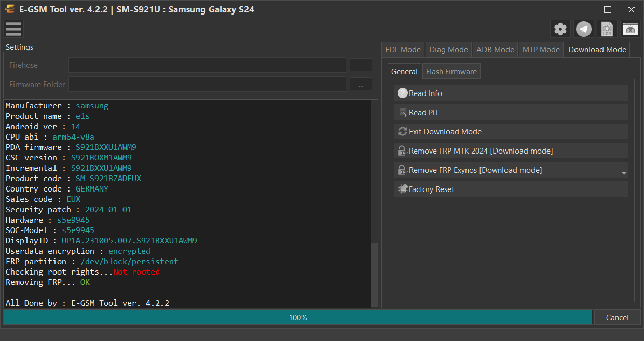Click the red Not rooted text
Viewport: 644px width, 341px height.
point(136,272)
